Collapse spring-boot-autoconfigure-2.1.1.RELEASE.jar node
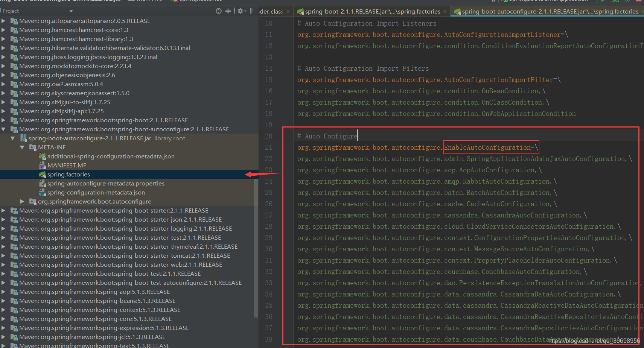644x348 pixels. 13,138
